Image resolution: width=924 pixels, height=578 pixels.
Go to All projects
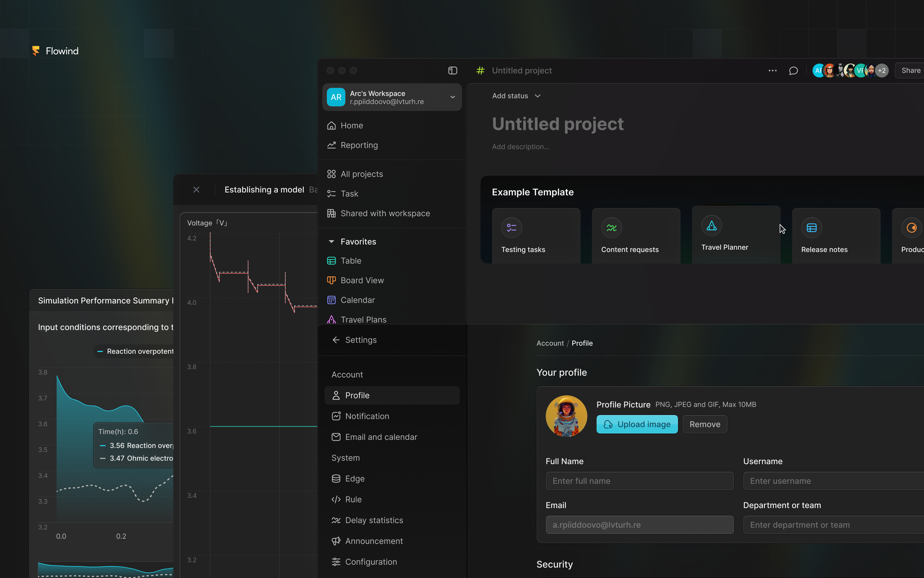(392, 174)
